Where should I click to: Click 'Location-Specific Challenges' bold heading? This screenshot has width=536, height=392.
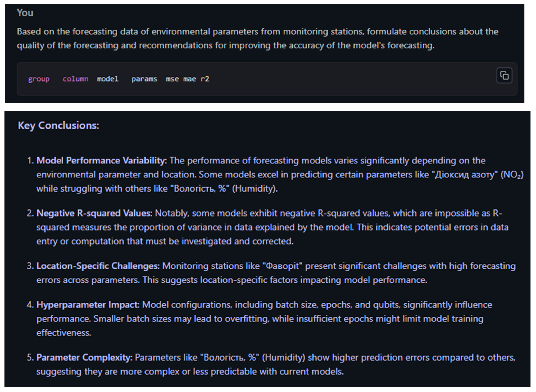[x=98, y=266]
